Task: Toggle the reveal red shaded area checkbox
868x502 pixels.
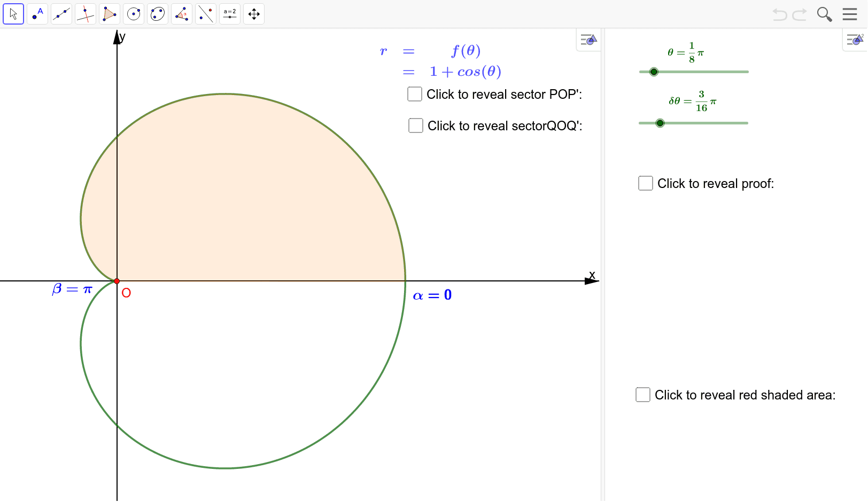Action: click(643, 395)
